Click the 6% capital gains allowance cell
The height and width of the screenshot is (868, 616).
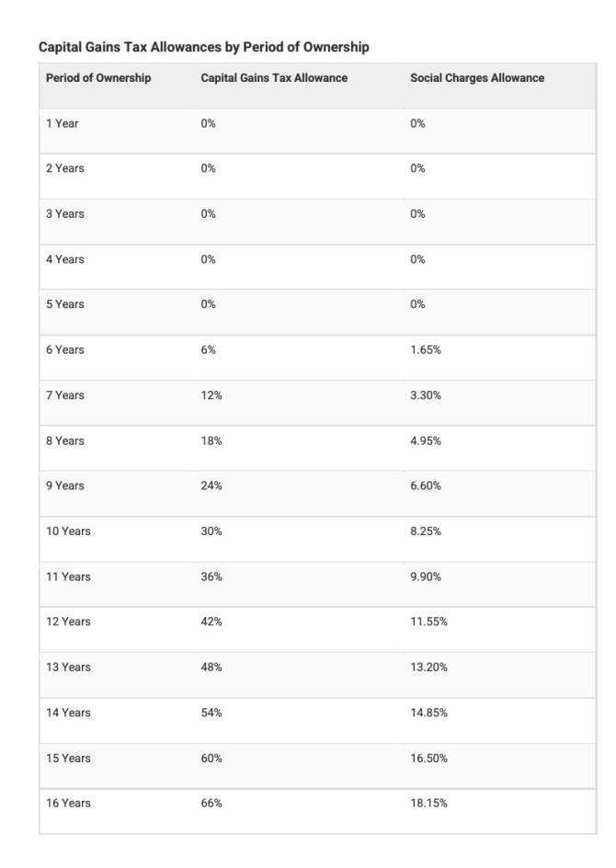click(208, 350)
